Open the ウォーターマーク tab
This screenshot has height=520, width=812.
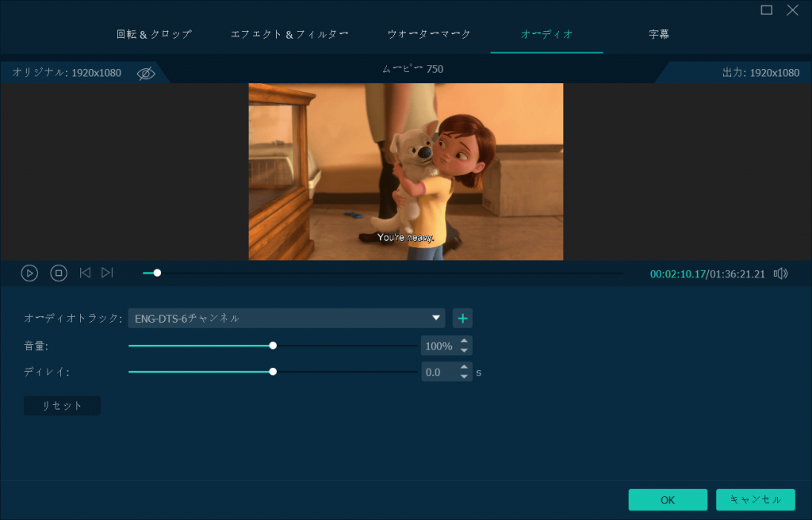429,35
